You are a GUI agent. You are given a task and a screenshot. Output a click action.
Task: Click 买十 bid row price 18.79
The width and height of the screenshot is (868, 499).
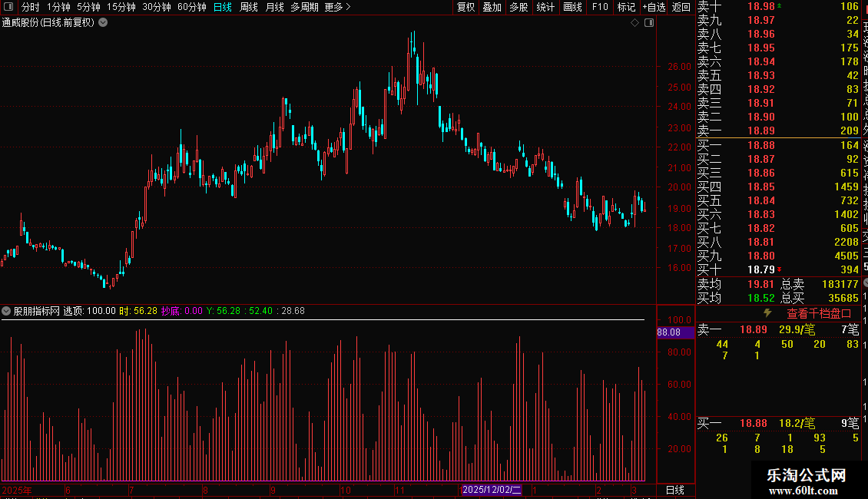761,269
